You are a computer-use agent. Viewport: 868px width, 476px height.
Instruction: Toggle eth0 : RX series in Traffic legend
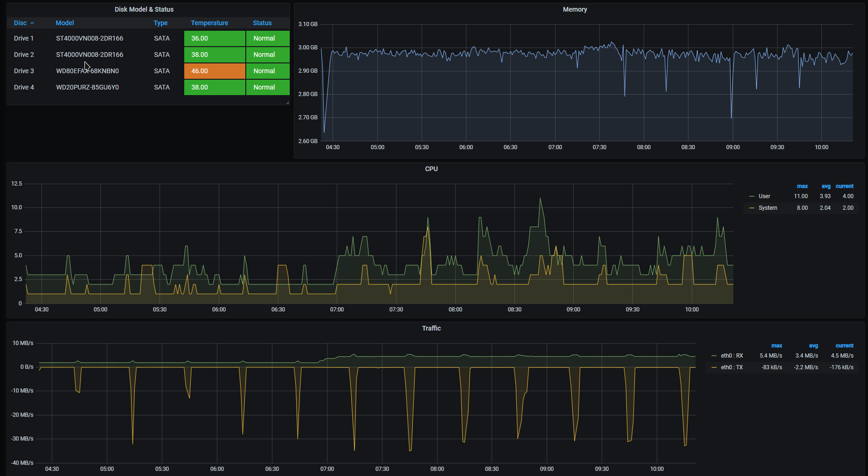pos(732,356)
